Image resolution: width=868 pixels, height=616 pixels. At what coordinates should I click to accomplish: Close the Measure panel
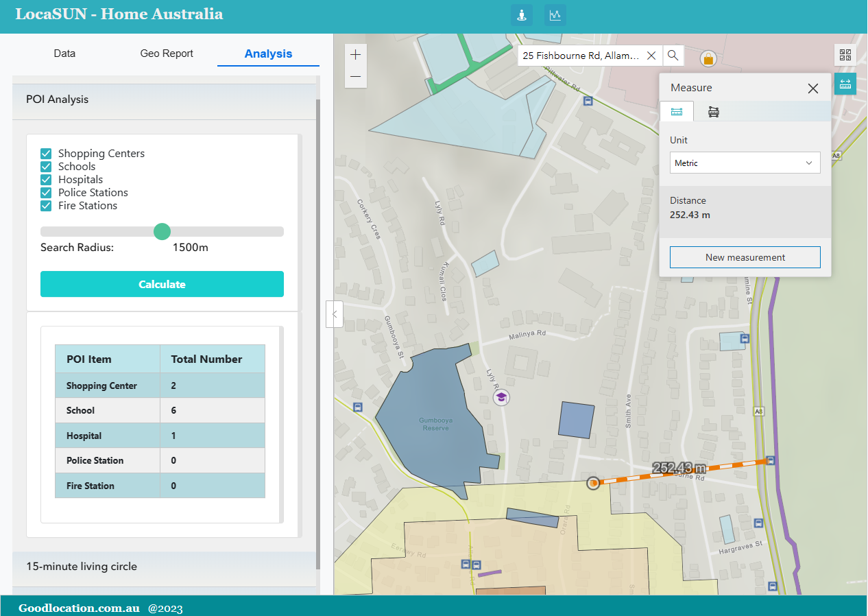pyautogui.click(x=813, y=88)
